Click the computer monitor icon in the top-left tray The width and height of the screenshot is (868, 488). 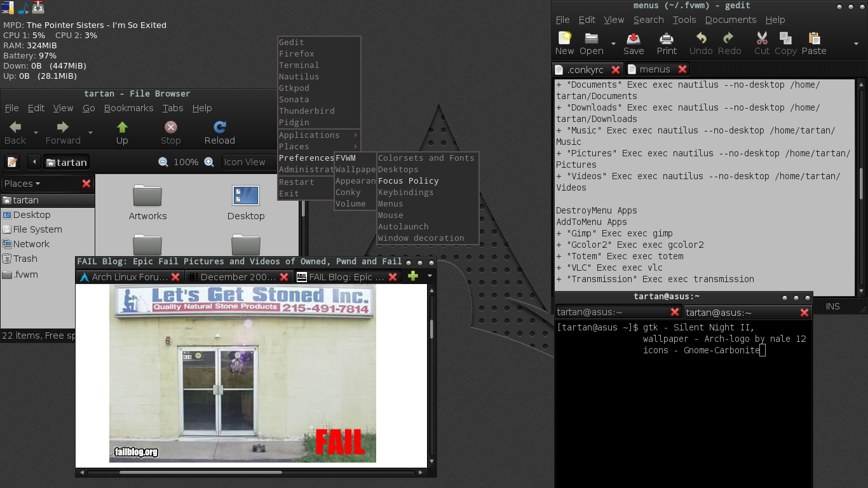8,7
